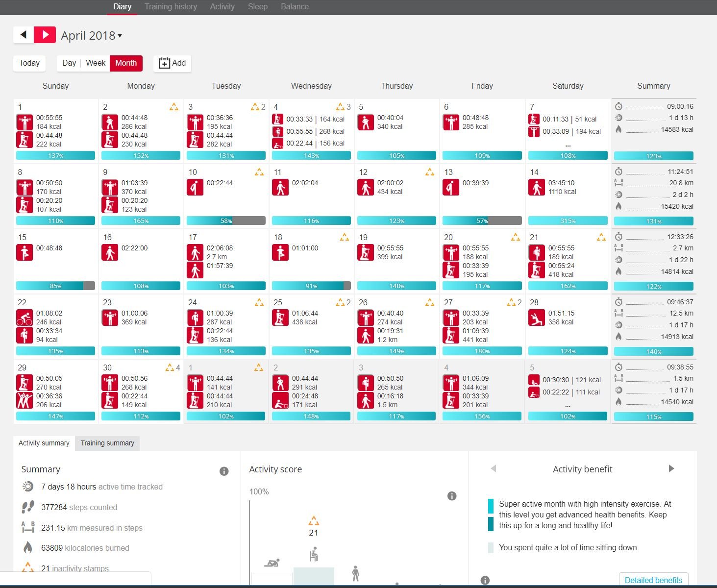This screenshot has height=588, width=717.
Task: Open the Detailed benefits link
Action: pos(653,580)
